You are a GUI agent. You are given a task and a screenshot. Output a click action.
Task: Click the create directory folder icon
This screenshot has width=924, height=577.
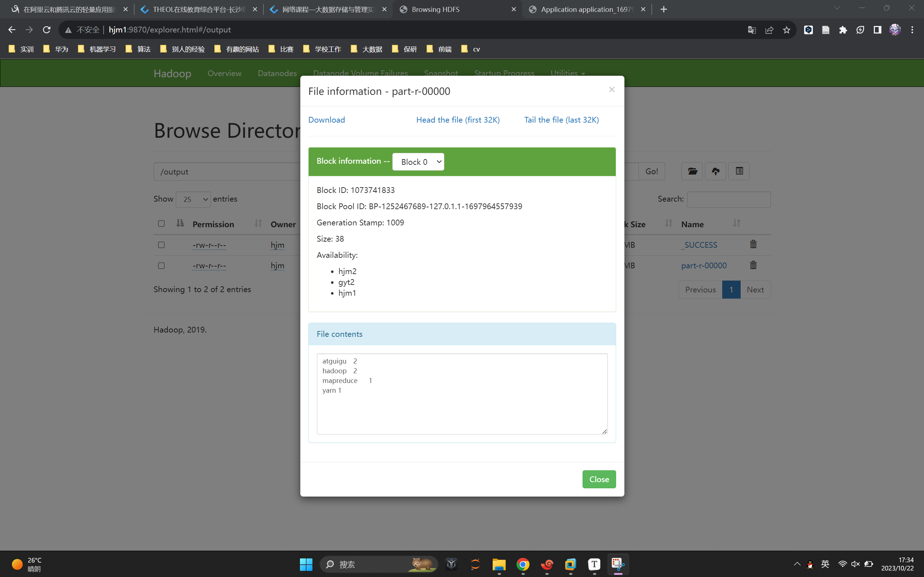692,171
